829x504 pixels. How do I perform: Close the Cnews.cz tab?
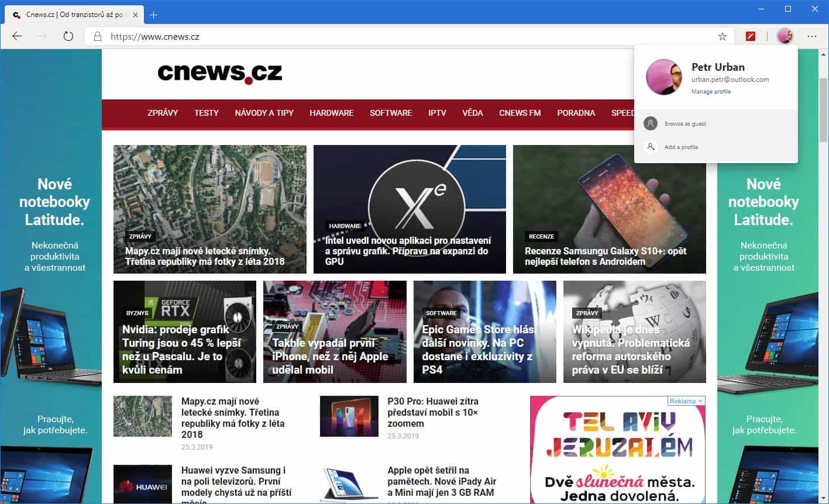135,15
